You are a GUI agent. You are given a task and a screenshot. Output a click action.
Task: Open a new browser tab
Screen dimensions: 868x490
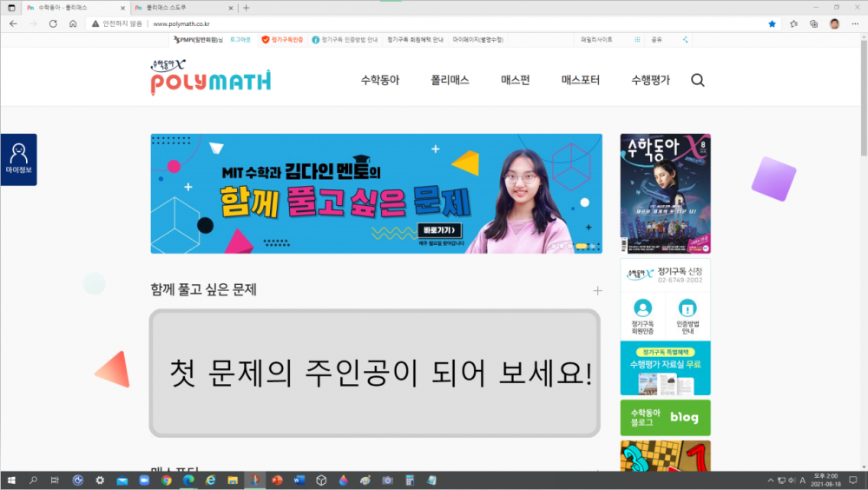[247, 8]
